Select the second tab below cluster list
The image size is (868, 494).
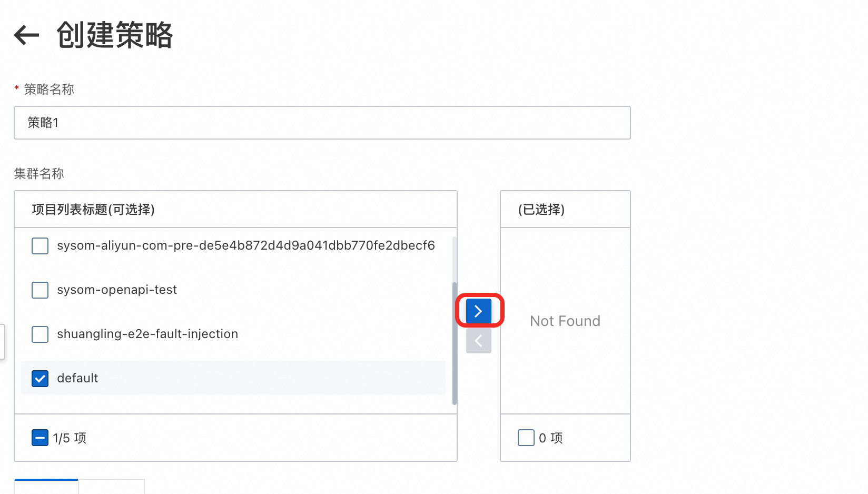(x=111, y=487)
